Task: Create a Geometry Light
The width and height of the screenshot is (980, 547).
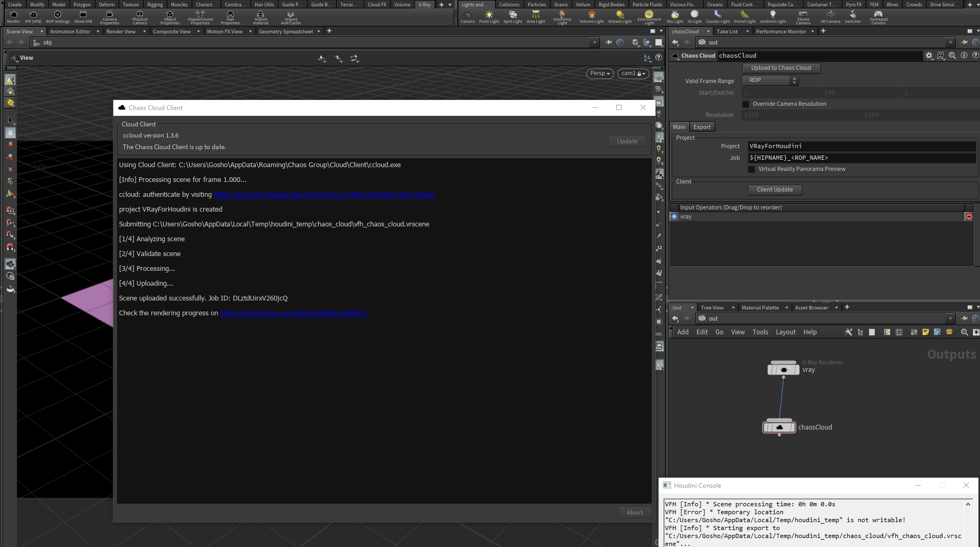Action: (x=562, y=17)
